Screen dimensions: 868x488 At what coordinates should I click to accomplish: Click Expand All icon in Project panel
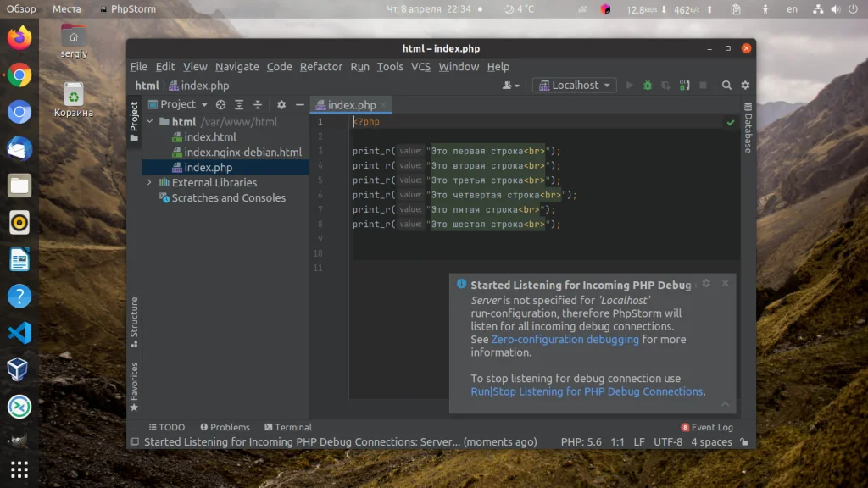tap(240, 104)
